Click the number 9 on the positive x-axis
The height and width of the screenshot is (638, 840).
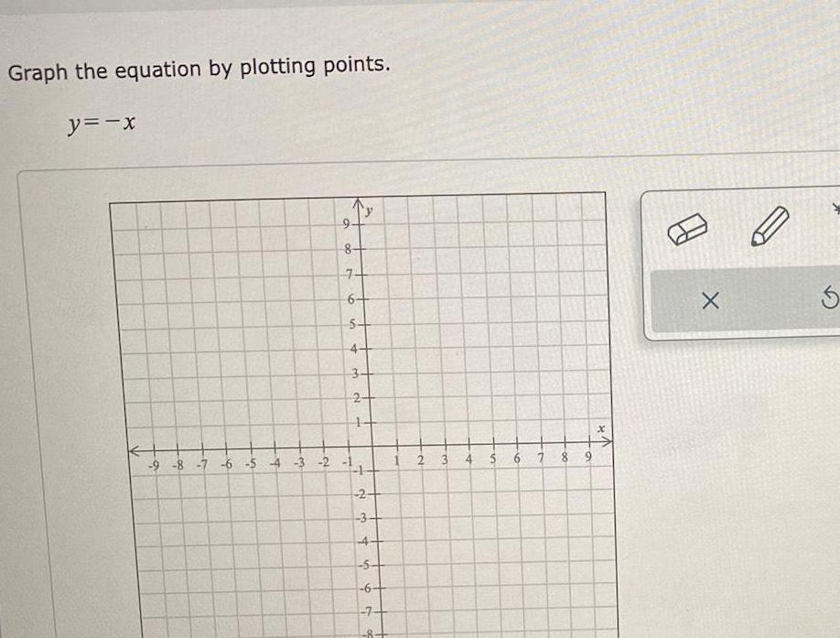pos(589,453)
